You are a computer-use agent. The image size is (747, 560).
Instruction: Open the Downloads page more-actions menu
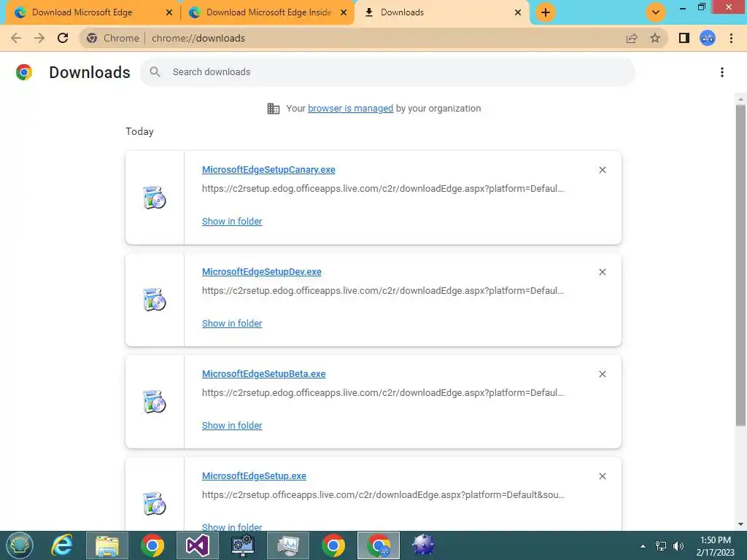click(x=722, y=72)
